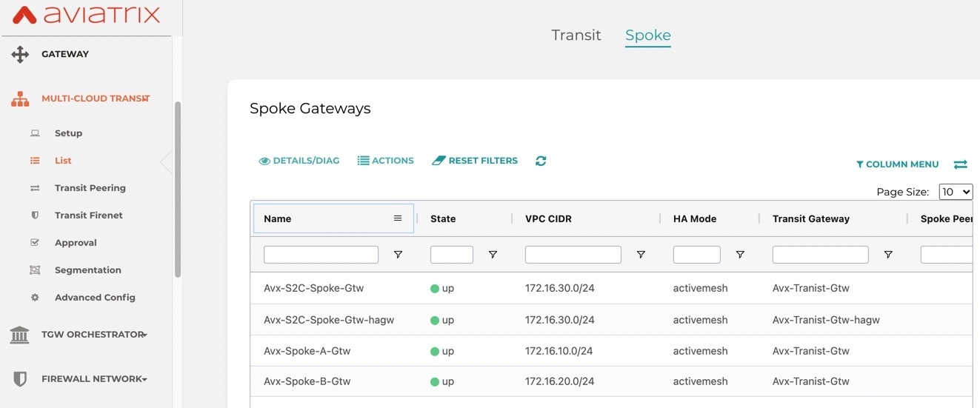This screenshot has width=980, height=408.
Task: Click the filter funnel under HA Mode
Action: coord(740,255)
